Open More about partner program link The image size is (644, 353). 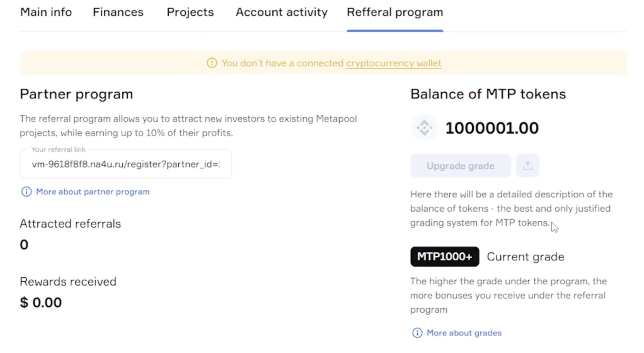[93, 192]
